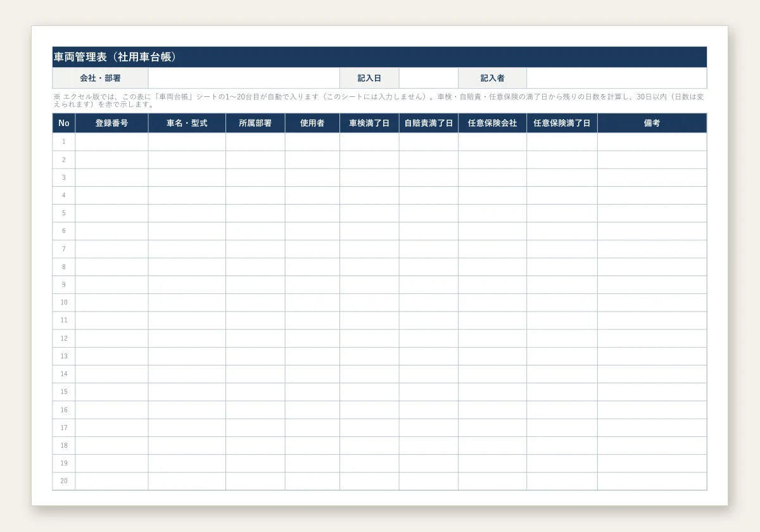760x532 pixels.
Task: Select row number 9 in the No column
Action: click(x=64, y=285)
